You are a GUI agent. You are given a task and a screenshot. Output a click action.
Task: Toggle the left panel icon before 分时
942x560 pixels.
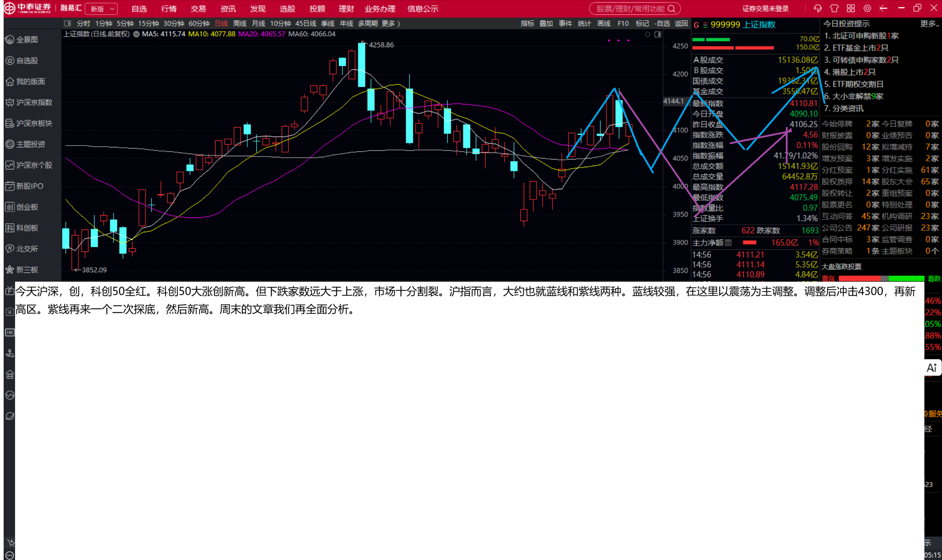[x=67, y=23]
